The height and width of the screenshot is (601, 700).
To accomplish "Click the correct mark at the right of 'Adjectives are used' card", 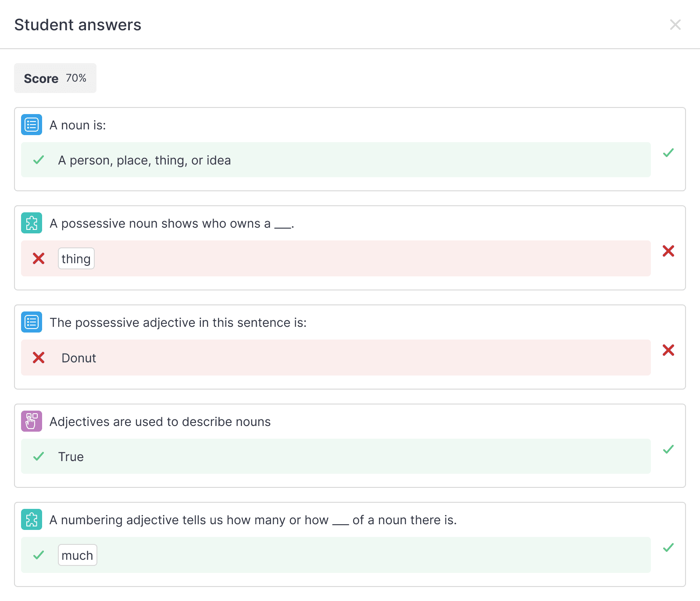I will [668, 449].
